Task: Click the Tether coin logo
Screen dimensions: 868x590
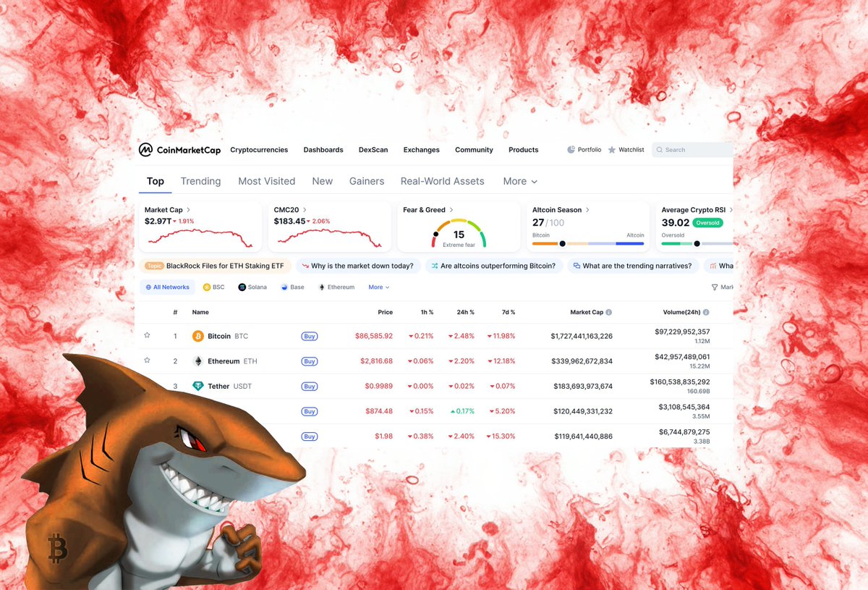Action: click(x=198, y=386)
